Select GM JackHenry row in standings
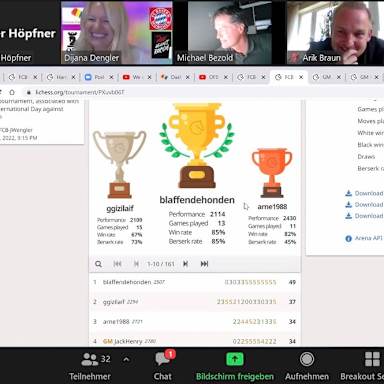Screen dimensions: 384x384 [195, 341]
